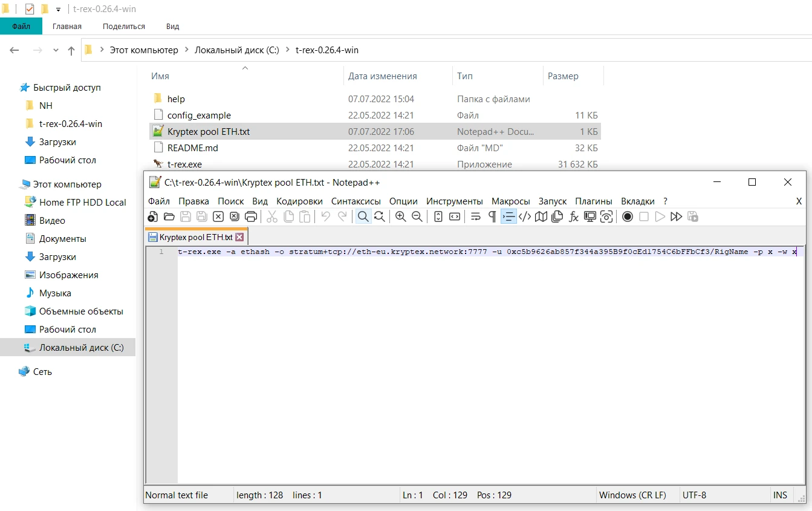
Task: Expand the recent locations dropdown arrow
Action: click(56, 51)
